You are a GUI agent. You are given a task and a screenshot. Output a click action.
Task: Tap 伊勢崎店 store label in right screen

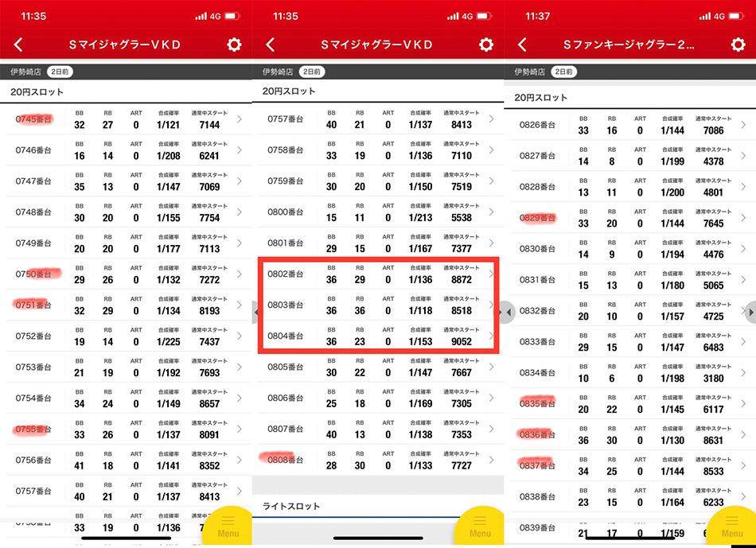pos(529,72)
